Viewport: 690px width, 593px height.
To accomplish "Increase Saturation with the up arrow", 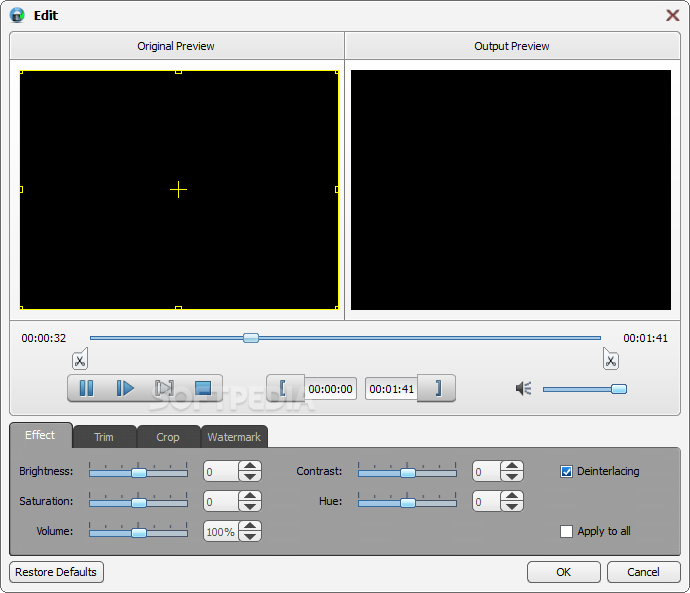I will 250,496.
